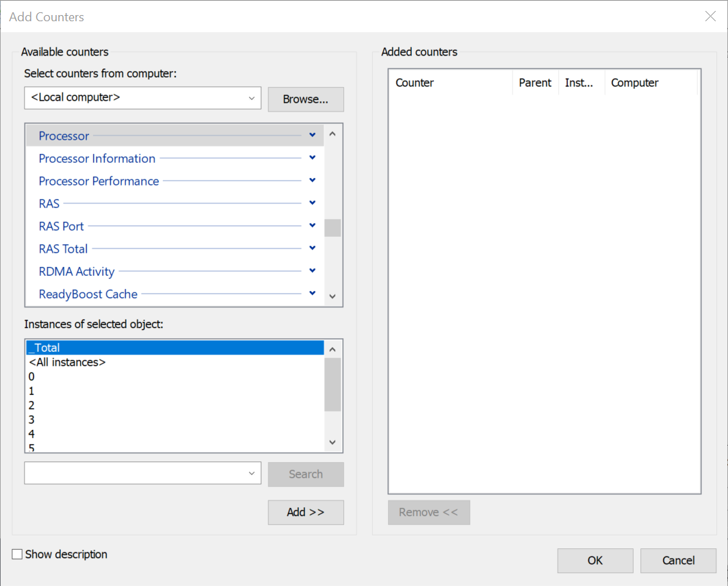The height and width of the screenshot is (586, 728).
Task: Click the Processor category chevron arrow
Action: pyautogui.click(x=312, y=136)
